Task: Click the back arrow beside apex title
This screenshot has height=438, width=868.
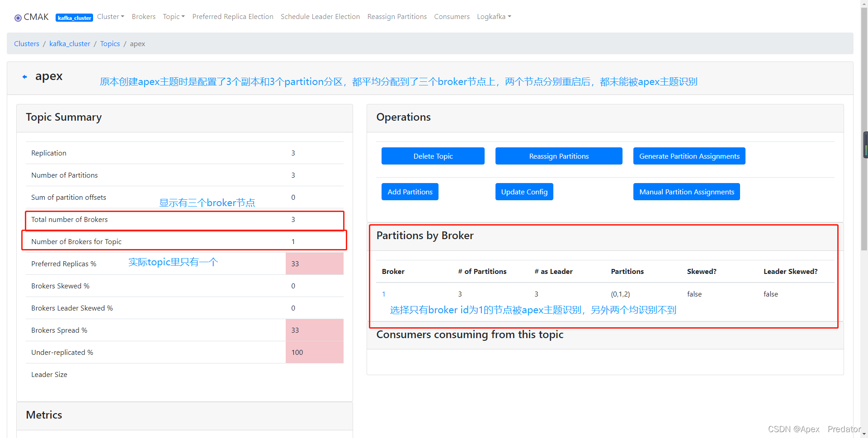Action: tap(25, 77)
